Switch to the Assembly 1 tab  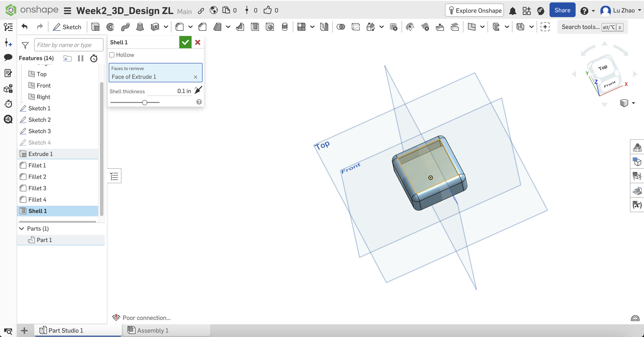pos(153,330)
